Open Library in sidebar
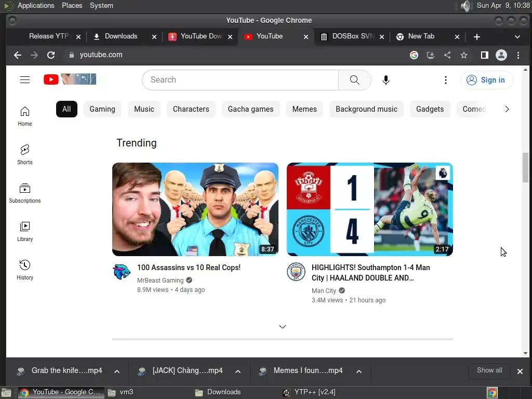This screenshot has width=532, height=399. click(x=25, y=231)
